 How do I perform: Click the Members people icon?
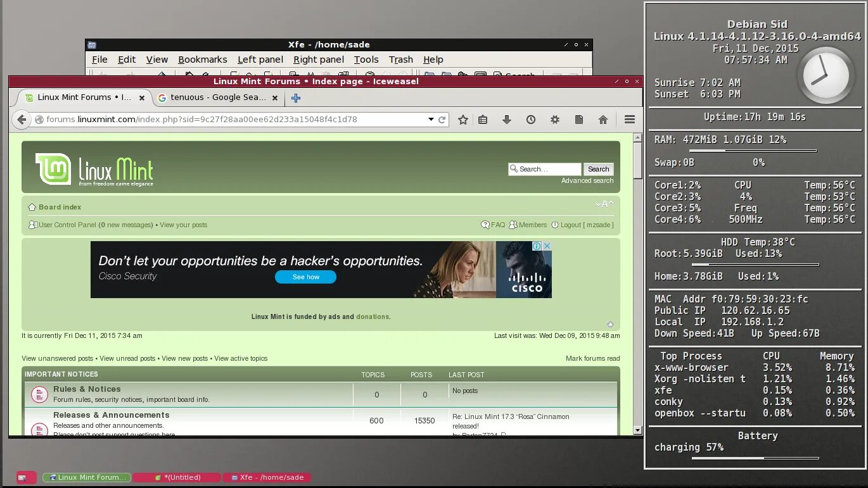tap(513, 225)
